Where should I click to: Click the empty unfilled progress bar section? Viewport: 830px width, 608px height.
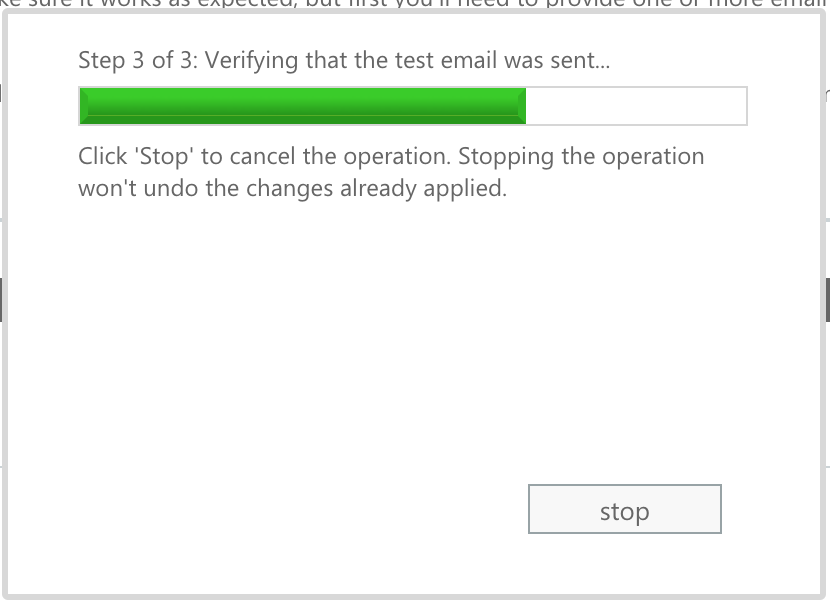(636, 106)
